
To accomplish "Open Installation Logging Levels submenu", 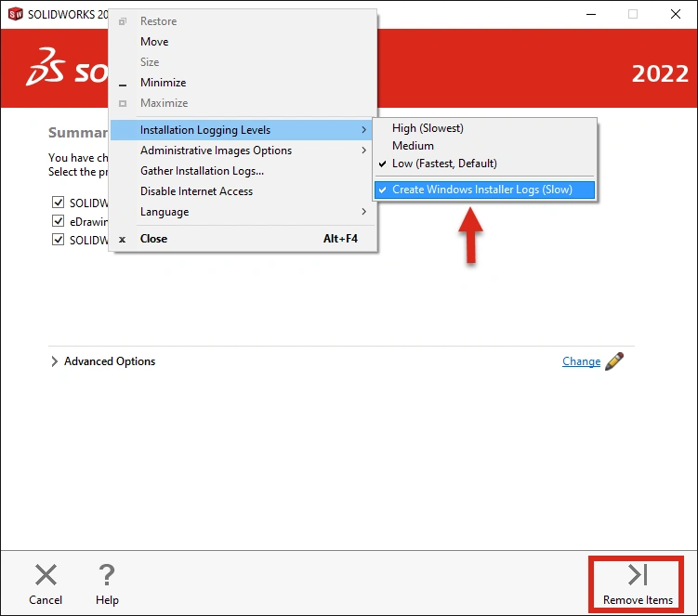I will [242, 130].
